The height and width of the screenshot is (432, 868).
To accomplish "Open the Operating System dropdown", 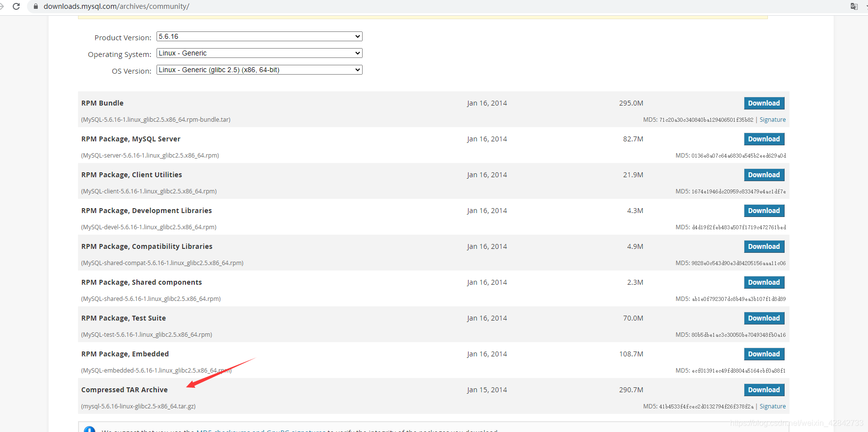I will 259,53.
